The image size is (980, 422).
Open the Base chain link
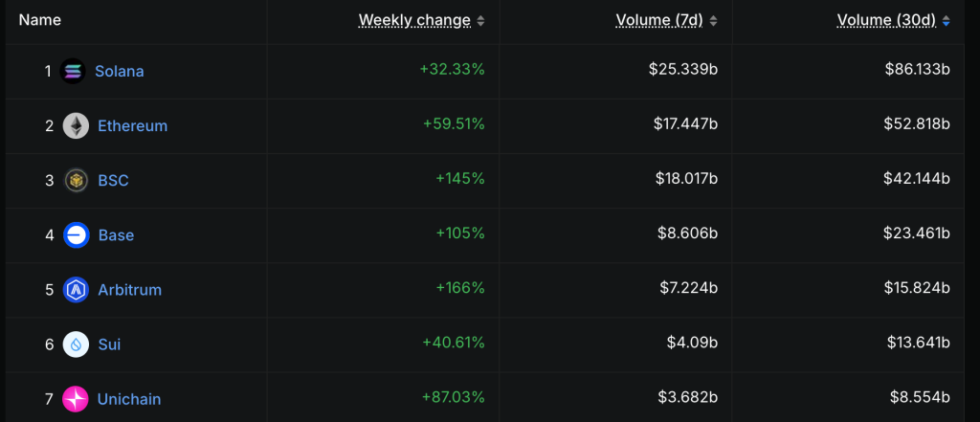116,235
